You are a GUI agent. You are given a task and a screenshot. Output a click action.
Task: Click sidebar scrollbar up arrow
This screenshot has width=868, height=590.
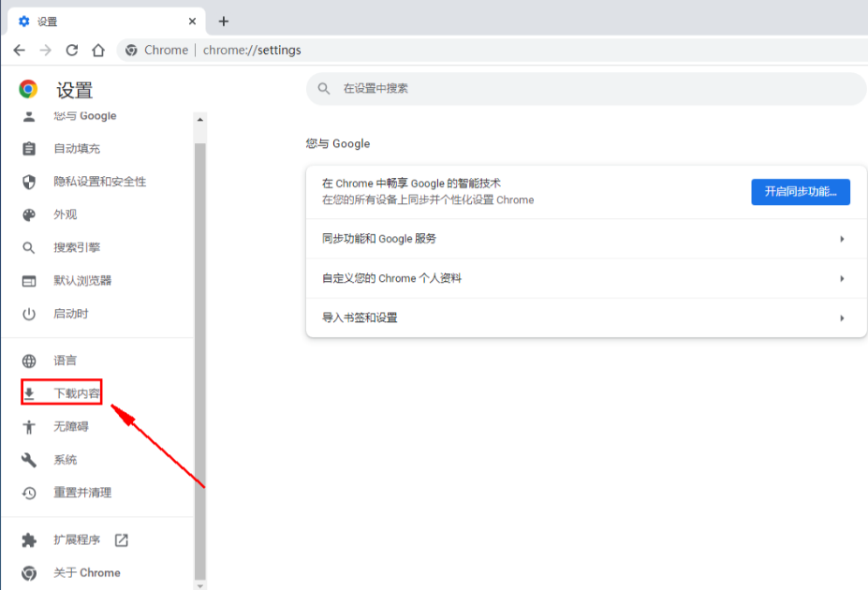(x=199, y=120)
